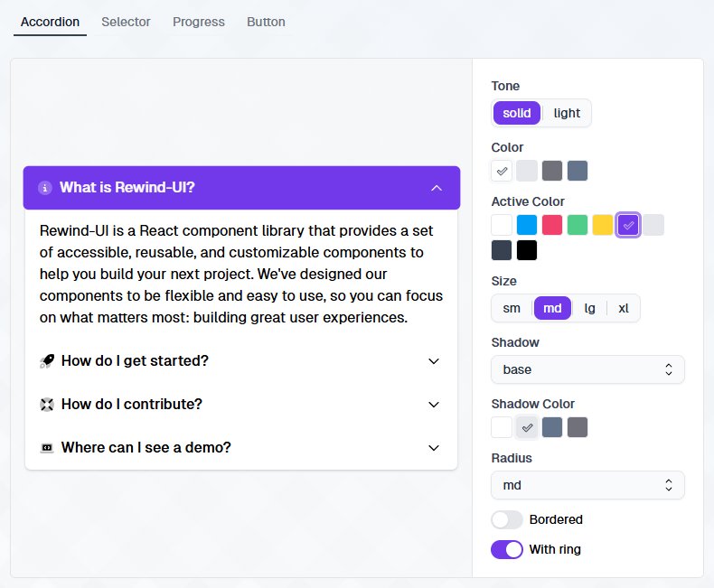Enable the Bordered toggle switch
Screen dimensions: 714x588
click(507, 519)
